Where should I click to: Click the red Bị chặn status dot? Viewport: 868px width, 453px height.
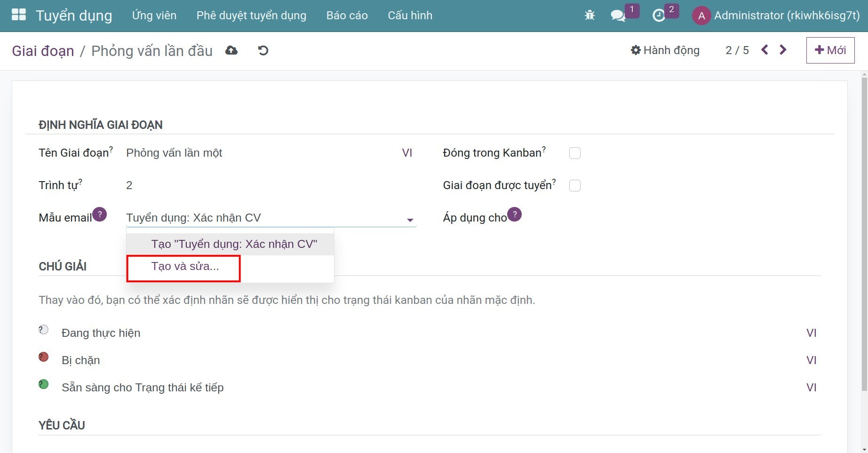pos(44,358)
